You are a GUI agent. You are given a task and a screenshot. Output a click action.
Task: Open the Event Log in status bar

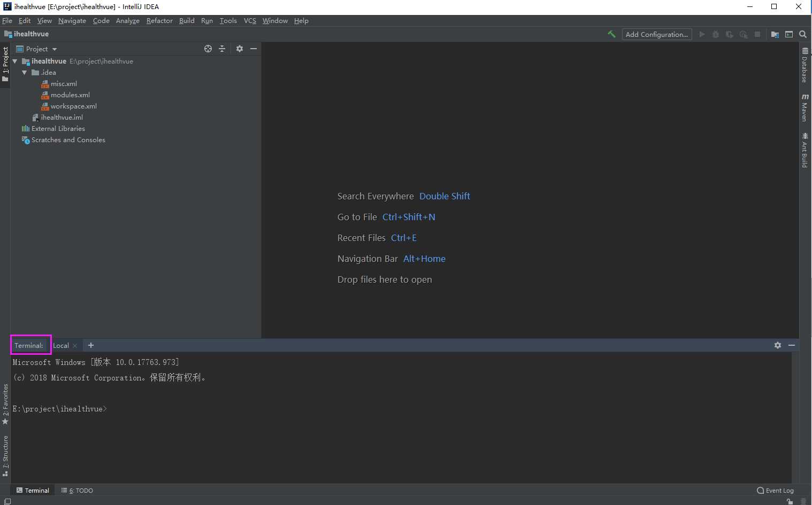pyautogui.click(x=775, y=490)
